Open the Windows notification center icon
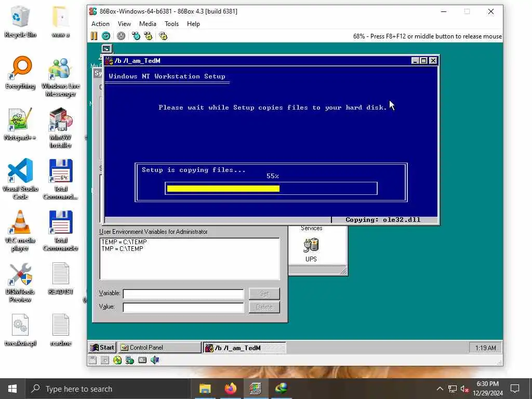The image size is (532, 399). tap(515, 389)
